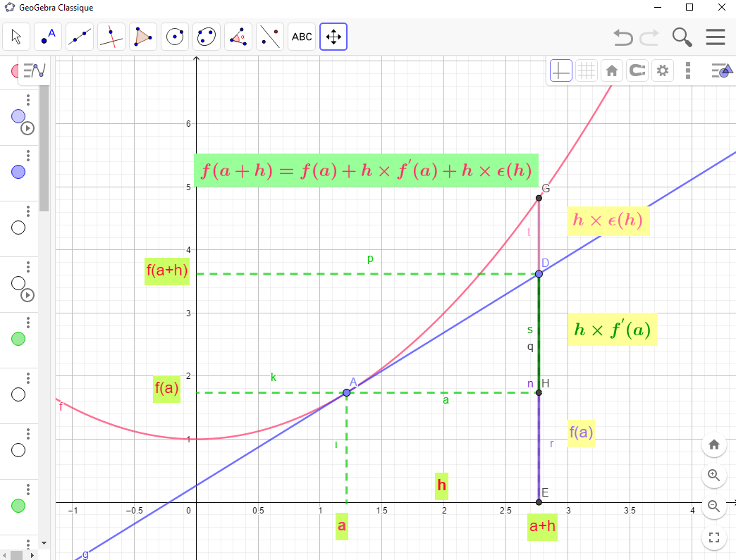
Task: Toggle the upper green visibility circle
Action: point(18,339)
